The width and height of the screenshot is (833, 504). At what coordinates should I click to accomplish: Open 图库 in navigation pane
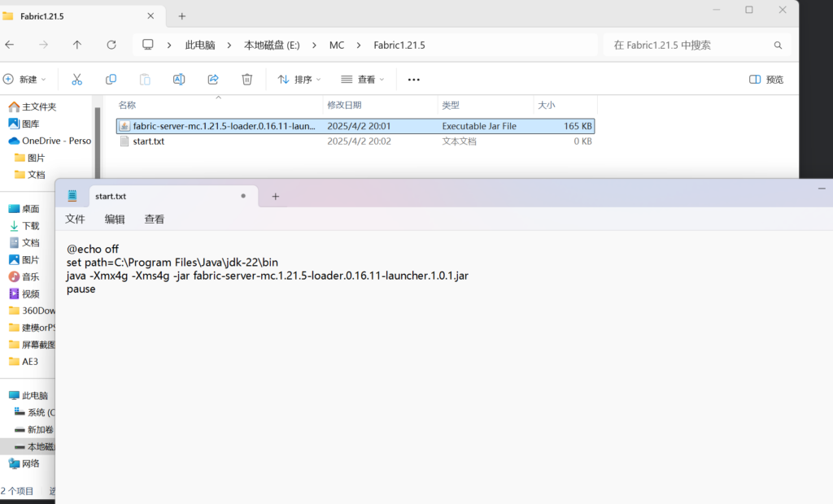[x=24, y=124]
